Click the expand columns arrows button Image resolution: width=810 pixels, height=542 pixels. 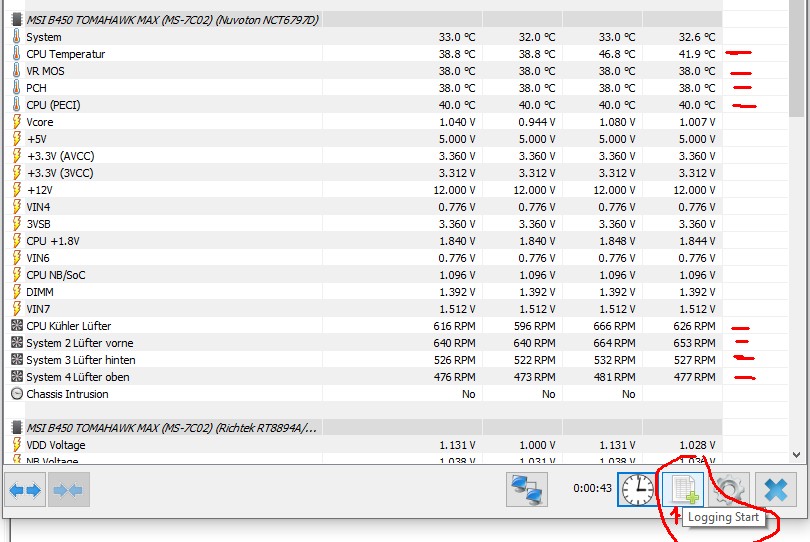point(25,489)
